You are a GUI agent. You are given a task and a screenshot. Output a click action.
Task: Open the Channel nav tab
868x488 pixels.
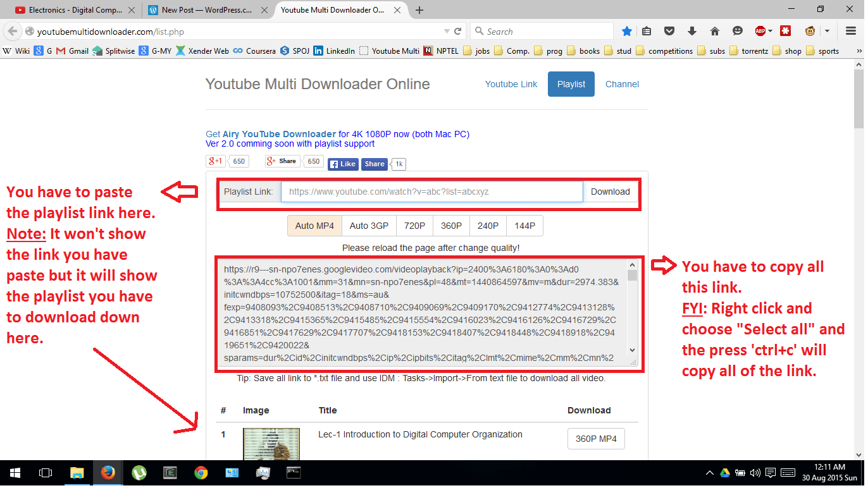[622, 84]
